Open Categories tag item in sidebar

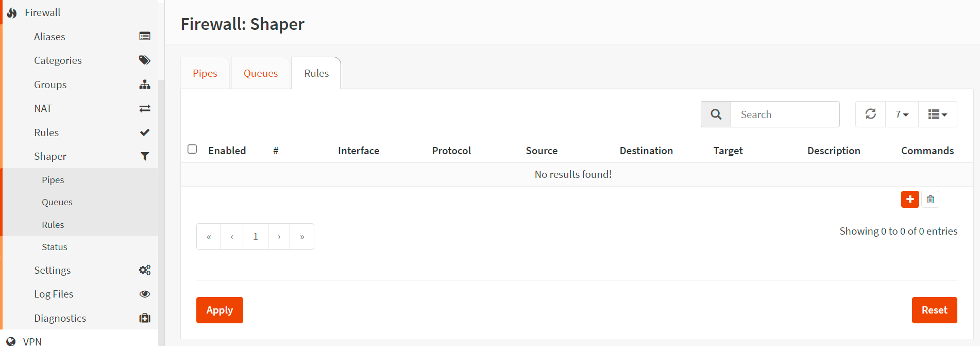tap(58, 60)
